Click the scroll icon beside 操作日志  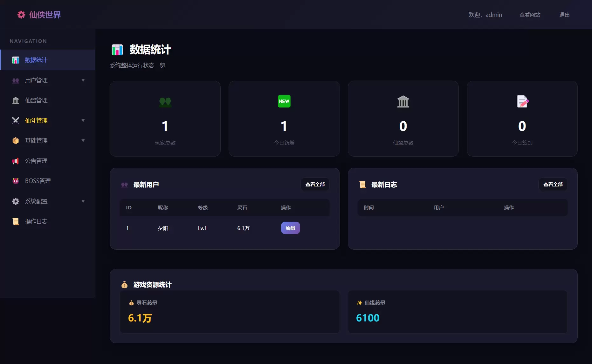pyautogui.click(x=16, y=221)
